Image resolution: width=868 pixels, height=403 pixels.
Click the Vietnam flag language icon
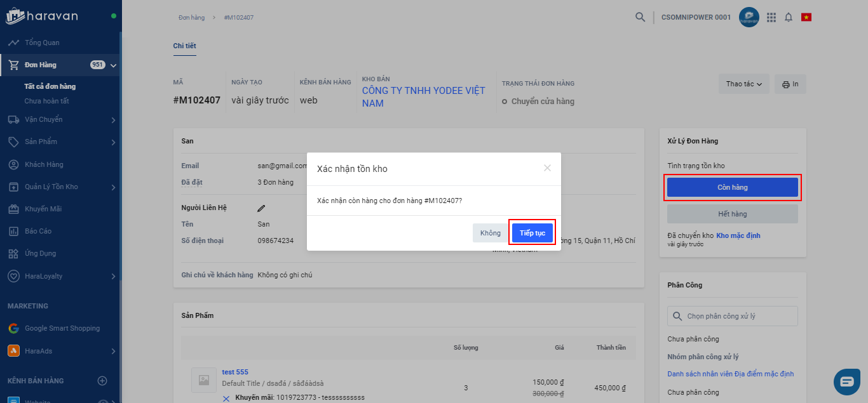click(806, 17)
